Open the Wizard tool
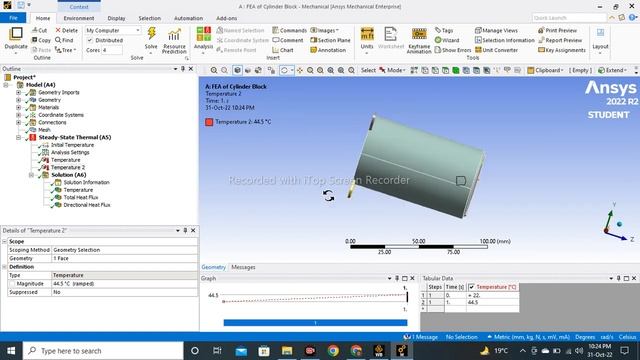 tap(447, 40)
